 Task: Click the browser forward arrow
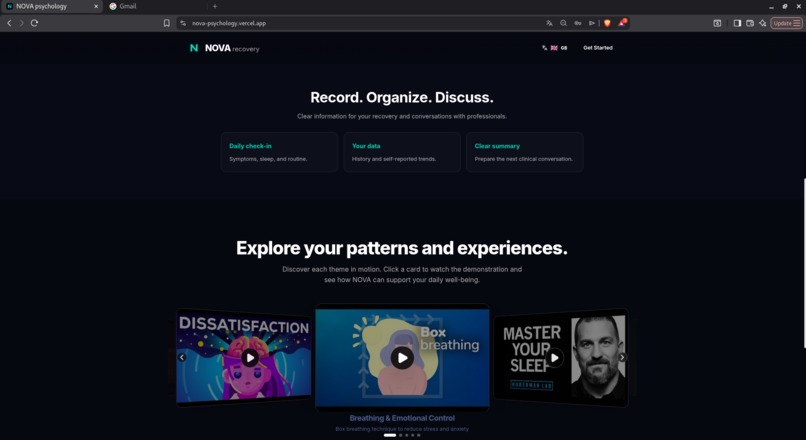point(22,23)
